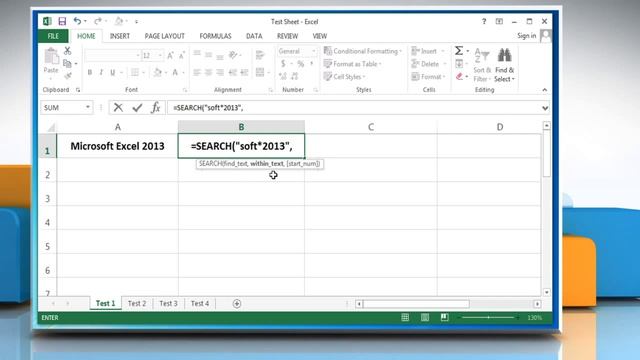This screenshot has width=640, height=360.
Task: Cancel formula entry with X button
Action: (118, 107)
